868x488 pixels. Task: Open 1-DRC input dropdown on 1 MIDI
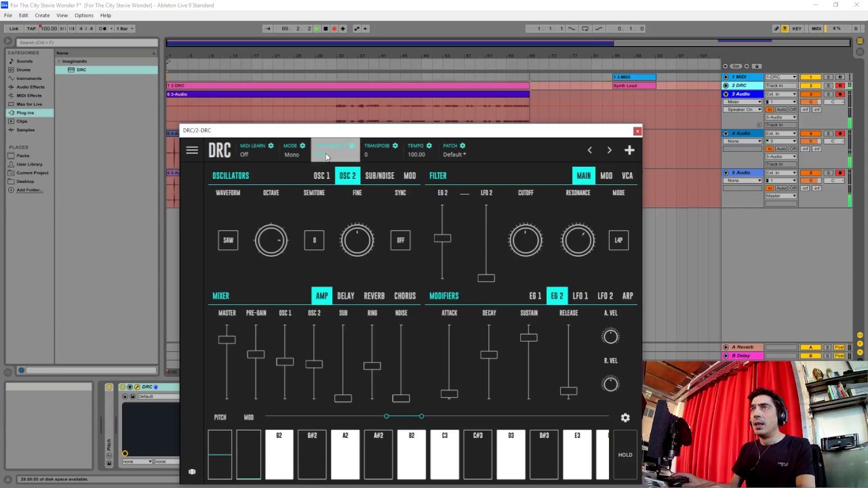click(x=781, y=77)
